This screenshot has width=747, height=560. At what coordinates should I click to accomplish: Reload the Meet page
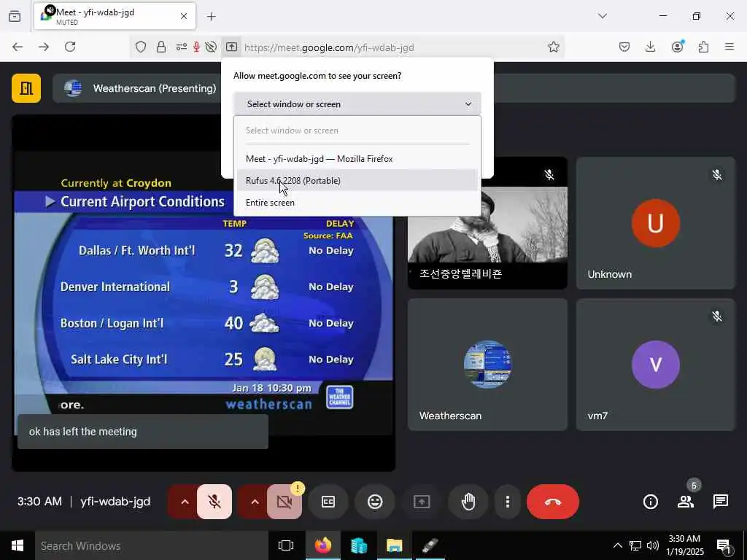coord(70,47)
